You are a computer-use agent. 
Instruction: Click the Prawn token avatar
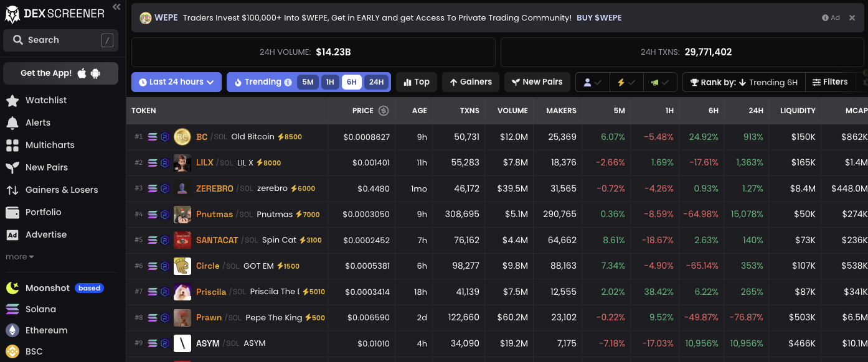[182, 318]
